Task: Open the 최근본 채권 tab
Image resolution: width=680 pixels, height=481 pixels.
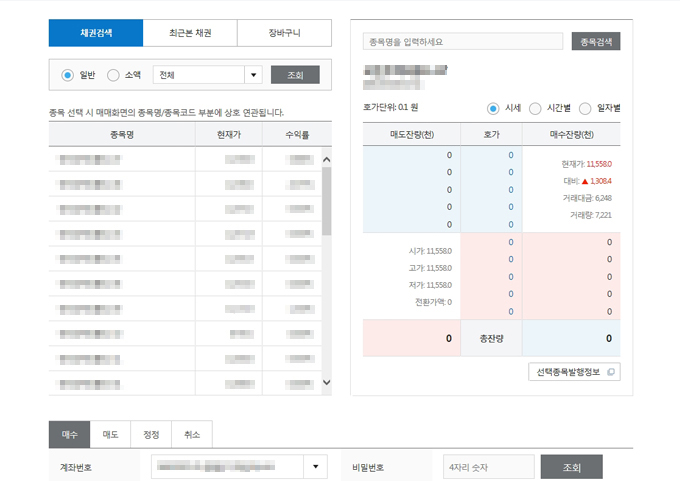Action: click(x=190, y=33)
